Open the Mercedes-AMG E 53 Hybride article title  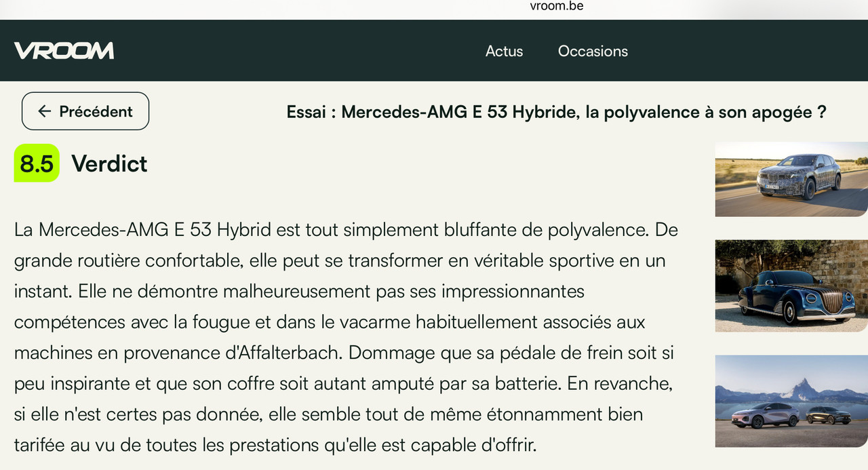pyautogui.click(x=557, y=112)
